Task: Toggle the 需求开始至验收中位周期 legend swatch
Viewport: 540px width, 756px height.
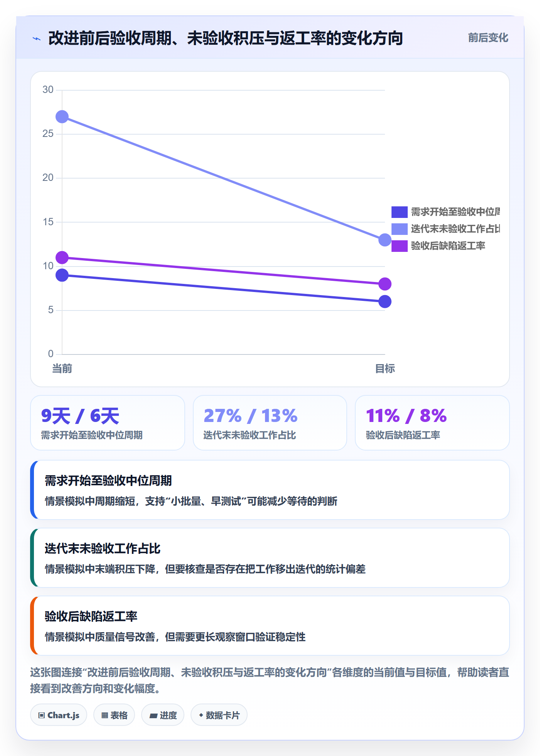Action: pyautogui.click(x=400, y=212)
